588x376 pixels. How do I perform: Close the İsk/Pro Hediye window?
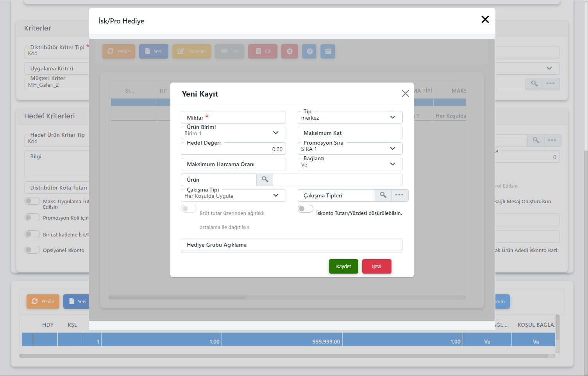click(485, 20)
